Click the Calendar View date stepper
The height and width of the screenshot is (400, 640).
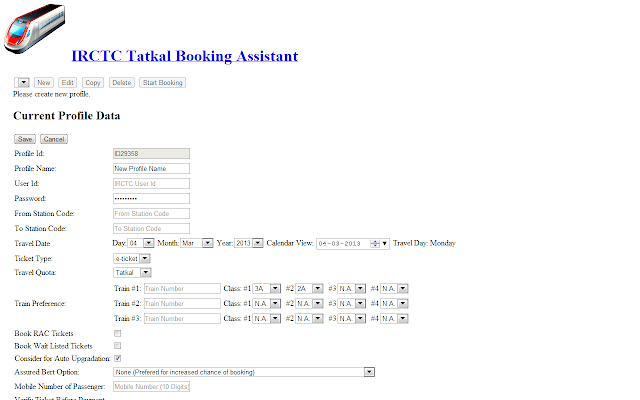coord(375,244)
